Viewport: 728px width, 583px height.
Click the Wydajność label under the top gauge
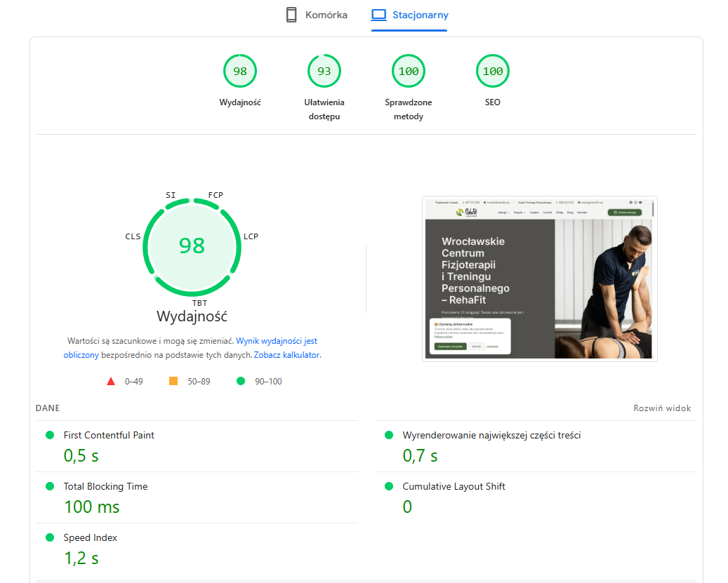[240, 102]
